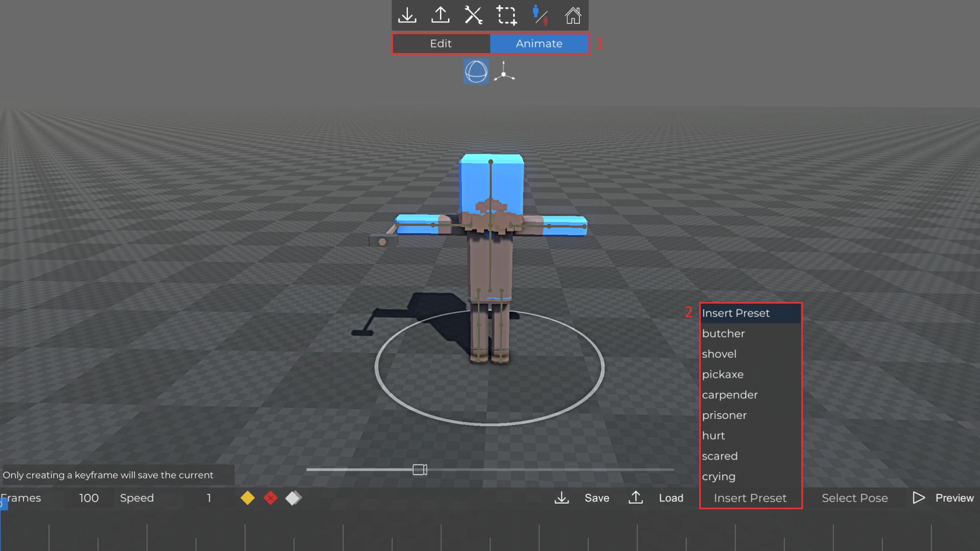Choose the pickaxe preset from list

coord(723,374)
